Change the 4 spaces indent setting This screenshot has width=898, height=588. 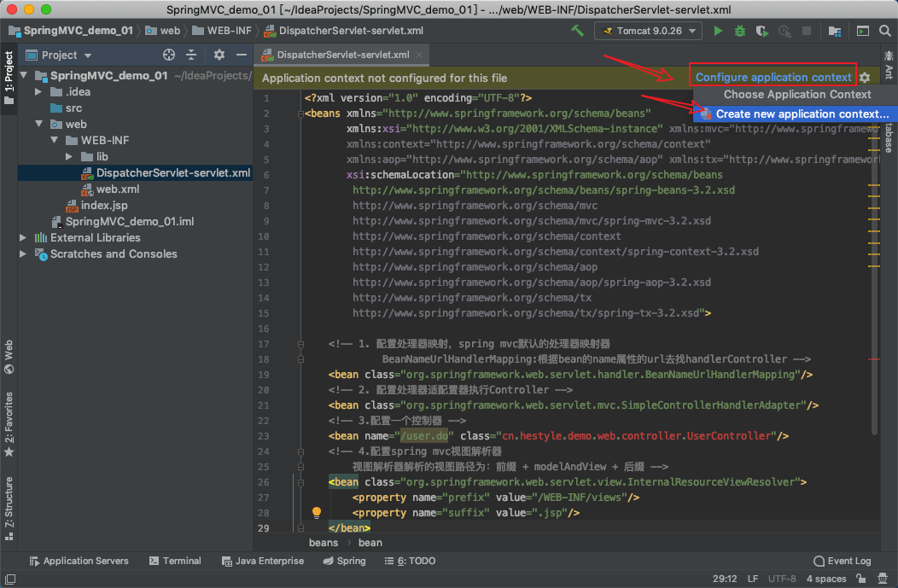825,579
